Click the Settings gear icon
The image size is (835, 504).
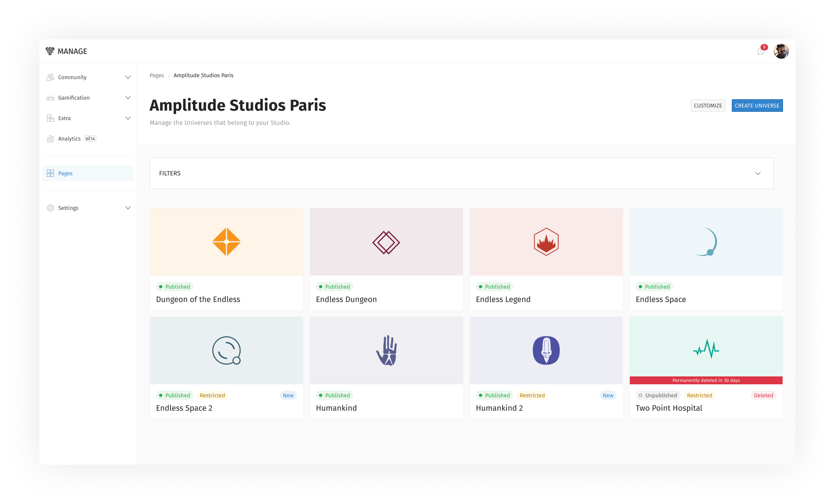[x=50, y=208]
